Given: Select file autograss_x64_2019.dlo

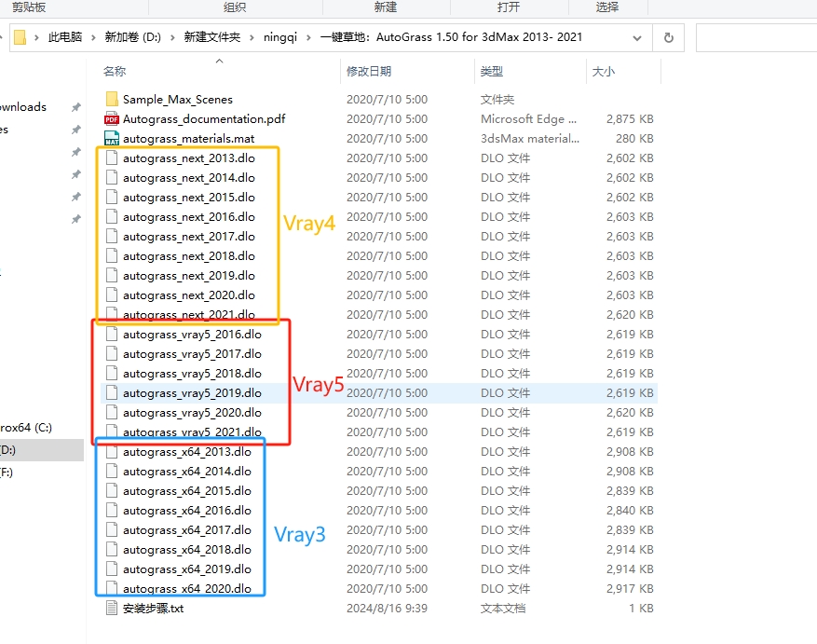Looking at the screenshot, I should (187, 569).
